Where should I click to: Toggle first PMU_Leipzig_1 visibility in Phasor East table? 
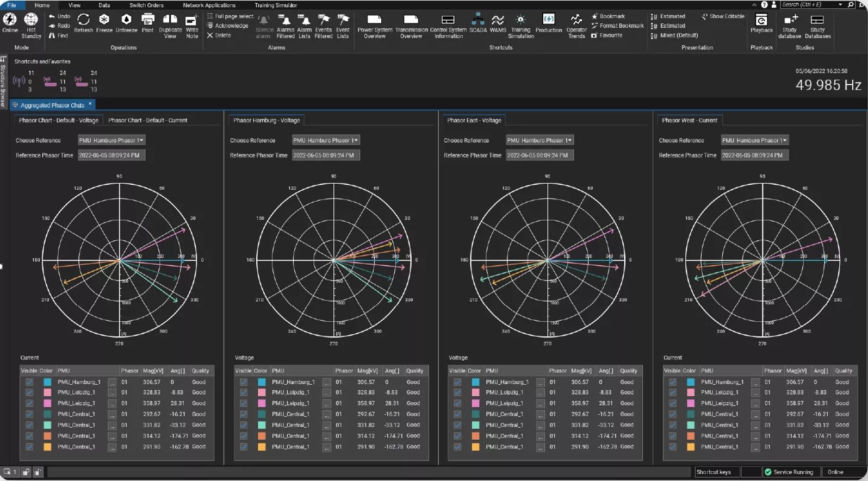(457, 392)
